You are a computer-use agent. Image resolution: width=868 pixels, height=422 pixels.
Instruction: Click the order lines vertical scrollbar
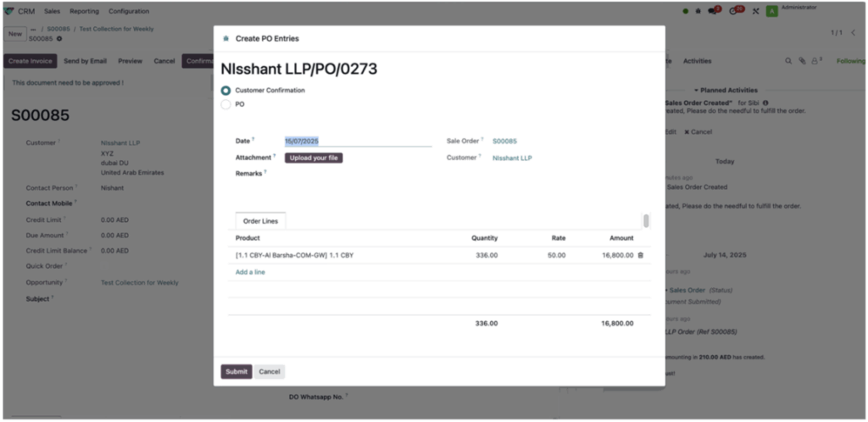click(646, 221)
